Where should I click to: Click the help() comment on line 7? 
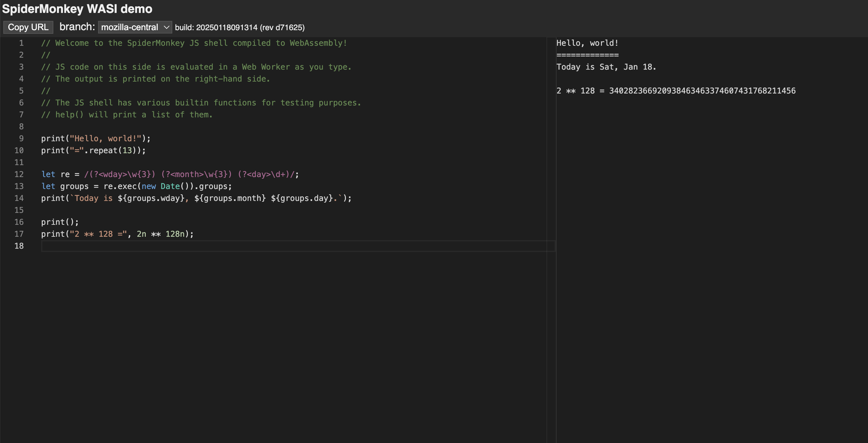pos(126,115)
